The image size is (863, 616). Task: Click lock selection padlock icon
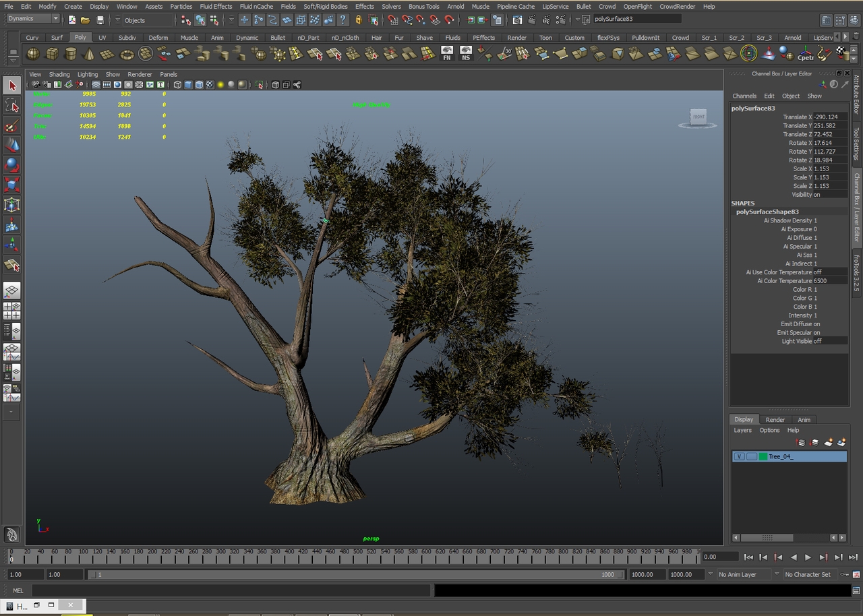(359, 20)
